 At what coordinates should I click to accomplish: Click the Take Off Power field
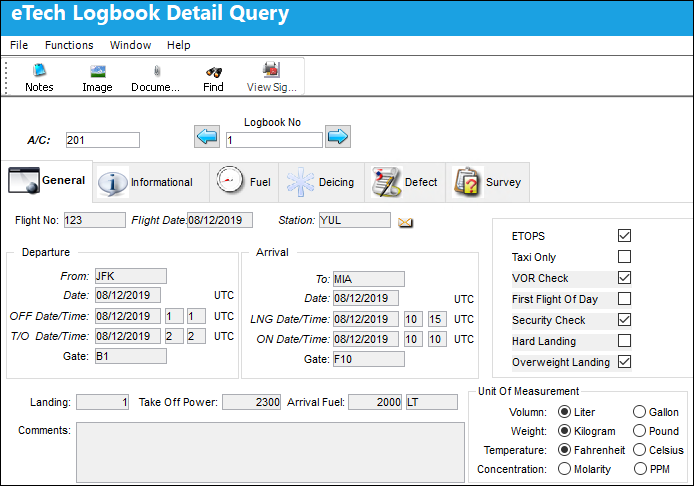251,402
